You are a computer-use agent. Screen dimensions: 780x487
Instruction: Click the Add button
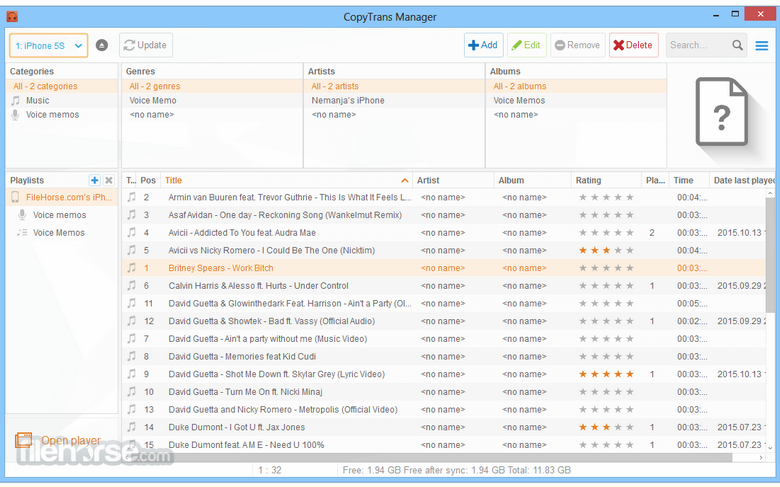[x=484, y=45]
